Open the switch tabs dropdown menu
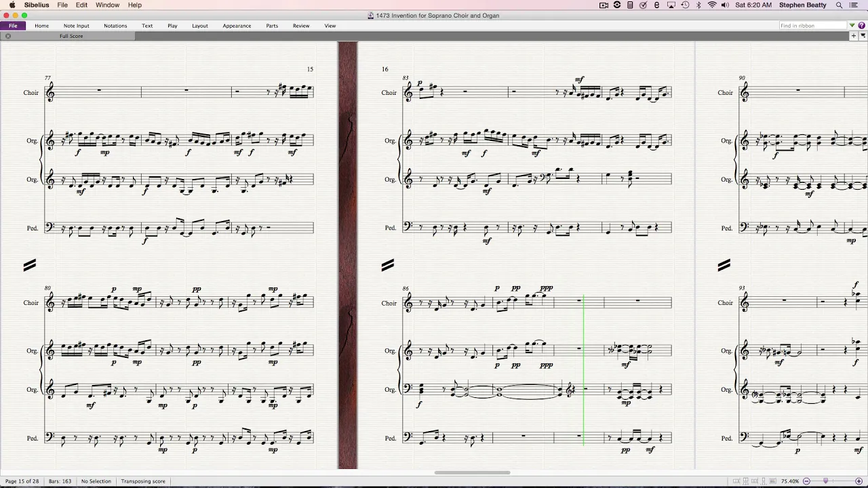Screen dimensions: 868x488 (862, 36)
